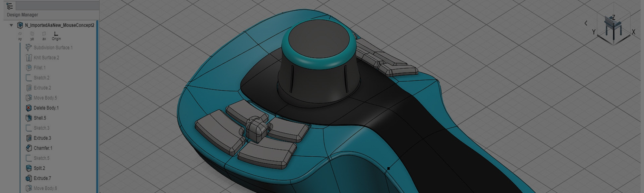644x193 pixels.
Task: Select Split.2 entry
Action: [x=40, y=168]
